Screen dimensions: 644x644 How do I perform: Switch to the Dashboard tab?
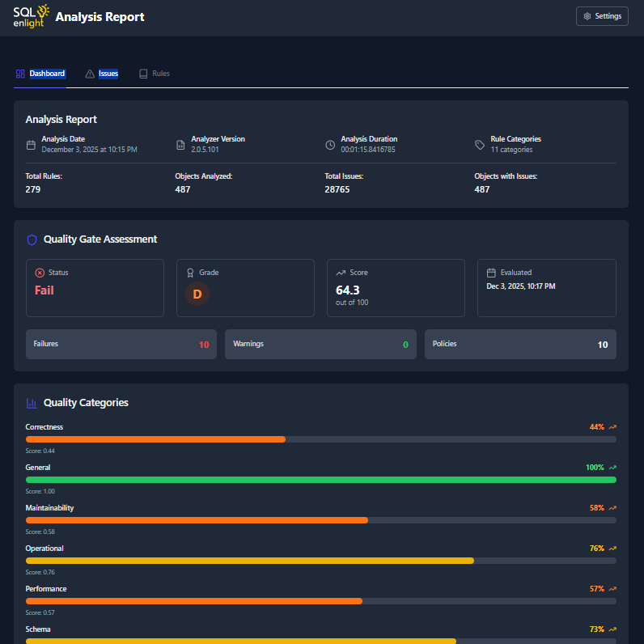pos(40,74)
